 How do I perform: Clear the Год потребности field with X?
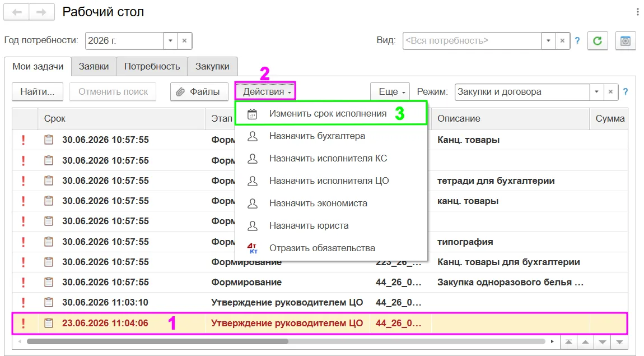click(184, 41)
